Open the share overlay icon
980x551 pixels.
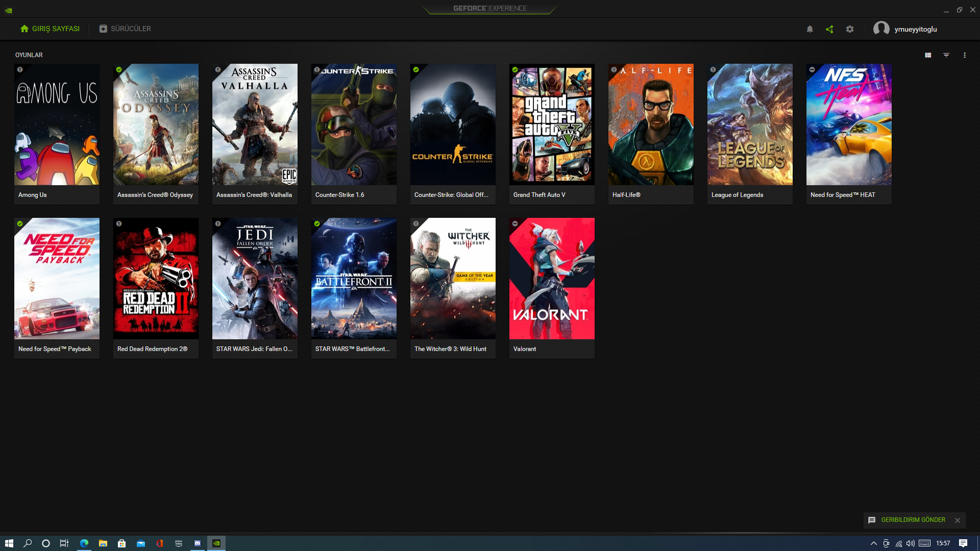(829, 29)
